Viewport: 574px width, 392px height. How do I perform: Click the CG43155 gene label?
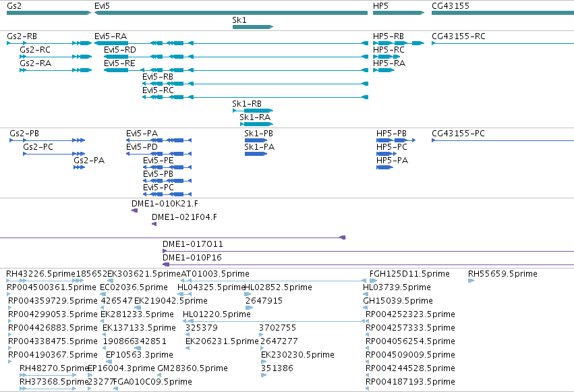[451, 6]
